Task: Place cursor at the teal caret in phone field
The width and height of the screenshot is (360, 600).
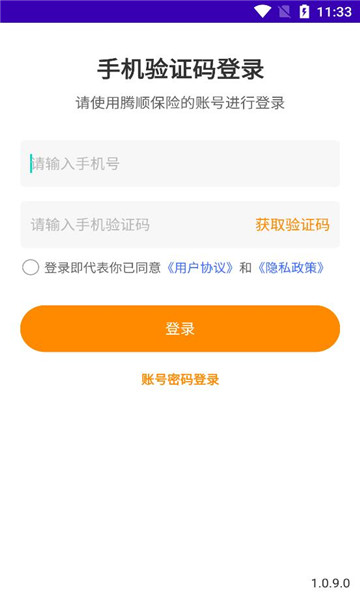Action: (31, 163)
